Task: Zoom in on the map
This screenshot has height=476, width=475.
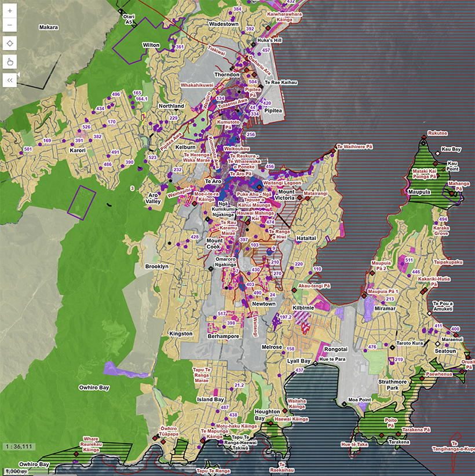Action: point(9,11)
